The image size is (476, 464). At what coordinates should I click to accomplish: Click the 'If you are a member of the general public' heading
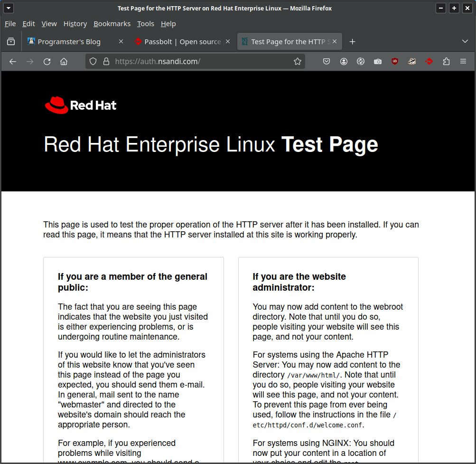tap(133, 282)
